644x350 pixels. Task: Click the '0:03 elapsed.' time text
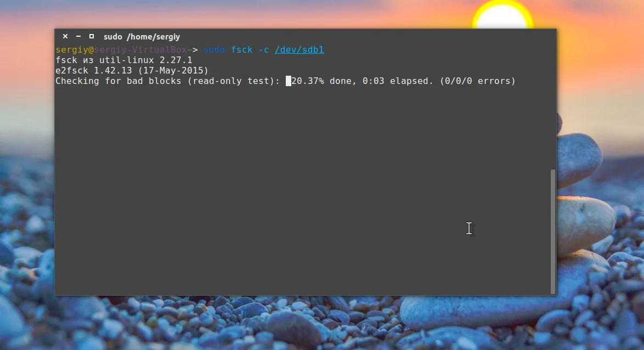click(398, 81)
